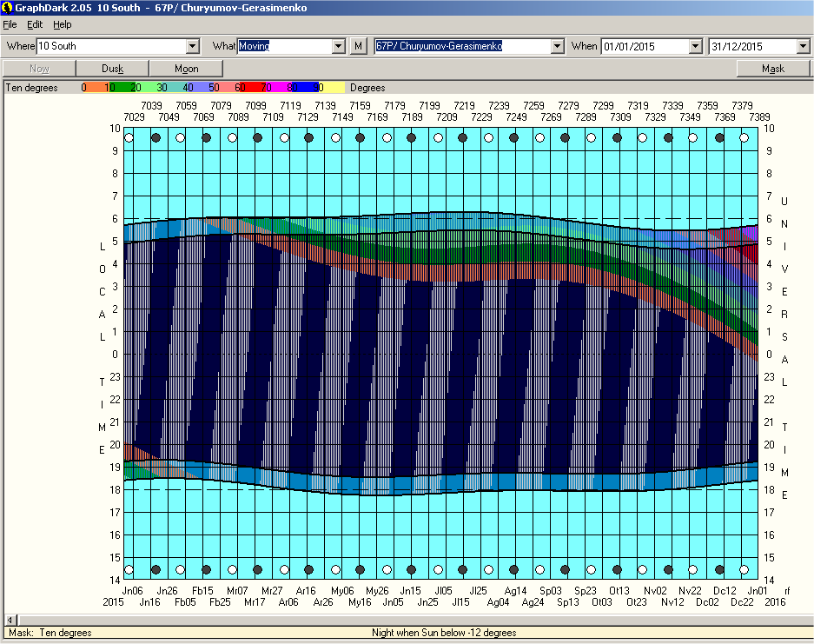
Task: Click the last full-moon marker in top row
Action: pyautogui.click(x=744, y=137)
